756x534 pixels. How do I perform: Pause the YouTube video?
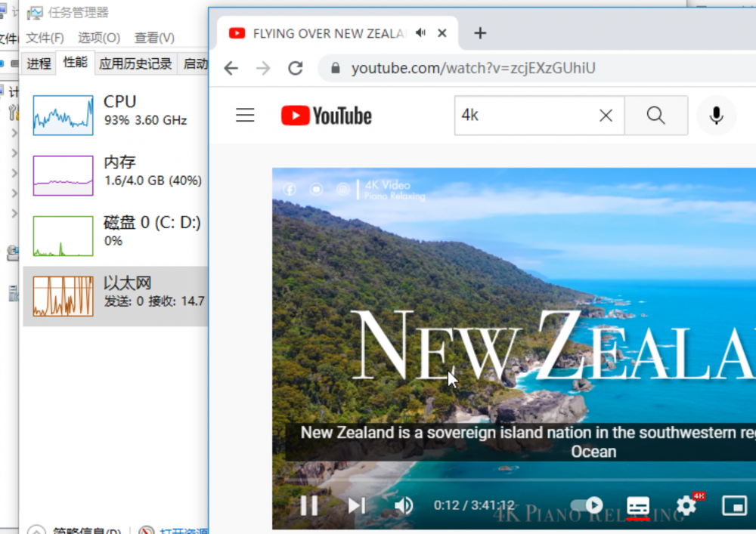[309, 505]
